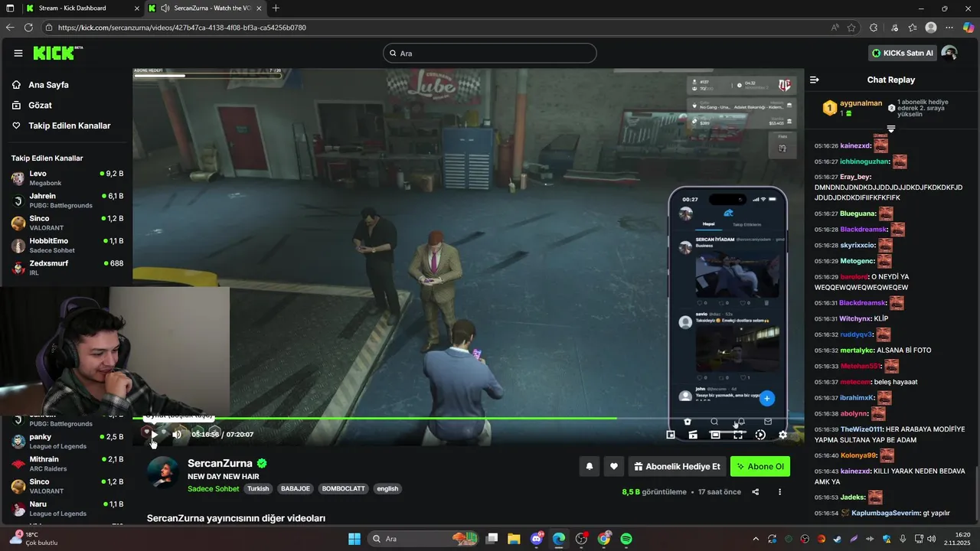Focus the Kick Ara search field
980x551 pixels.
489,54
